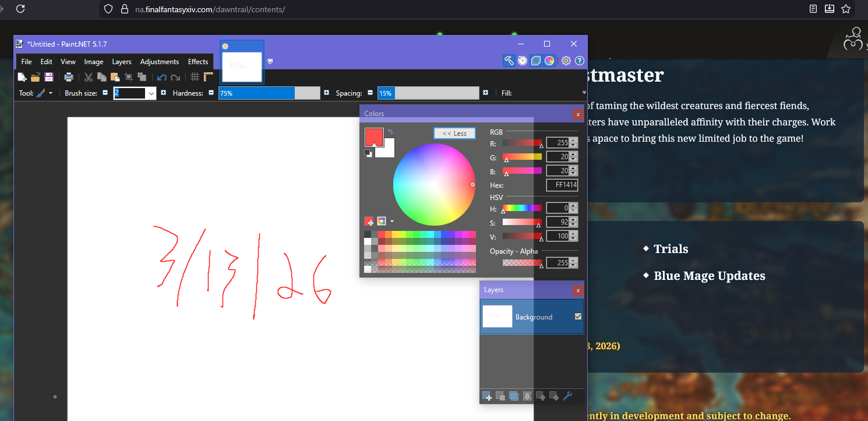Expand the Brush size dropdown list
868x421 pixels.
point(151,93)
